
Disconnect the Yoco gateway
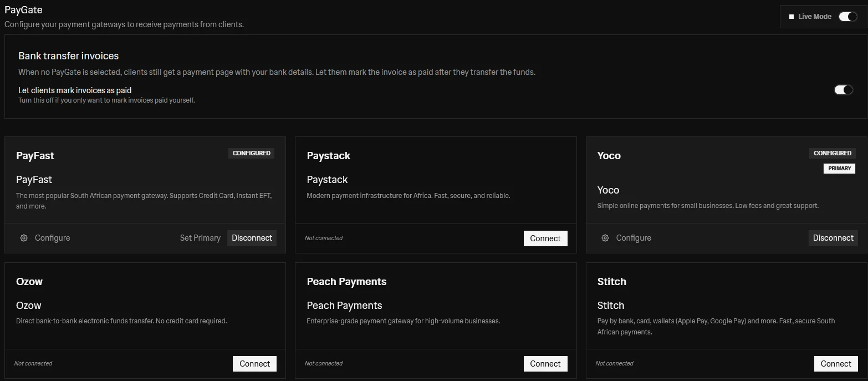833,238
